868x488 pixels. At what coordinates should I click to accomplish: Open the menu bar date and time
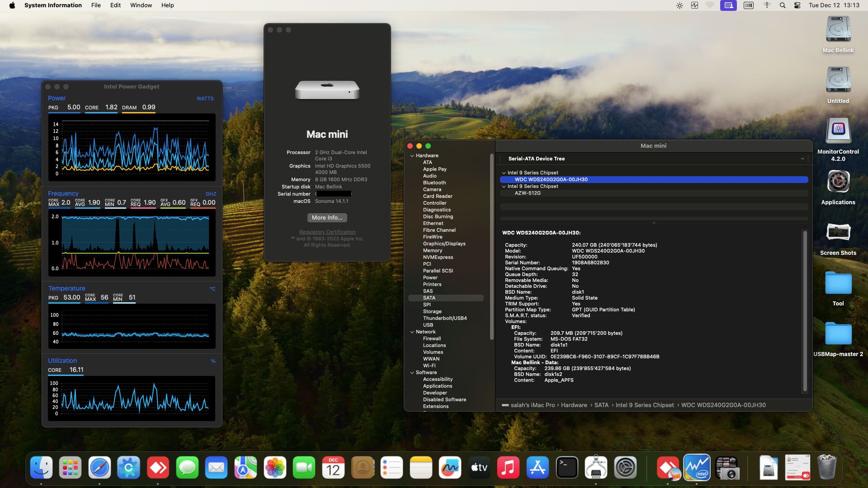coord(834,5)
